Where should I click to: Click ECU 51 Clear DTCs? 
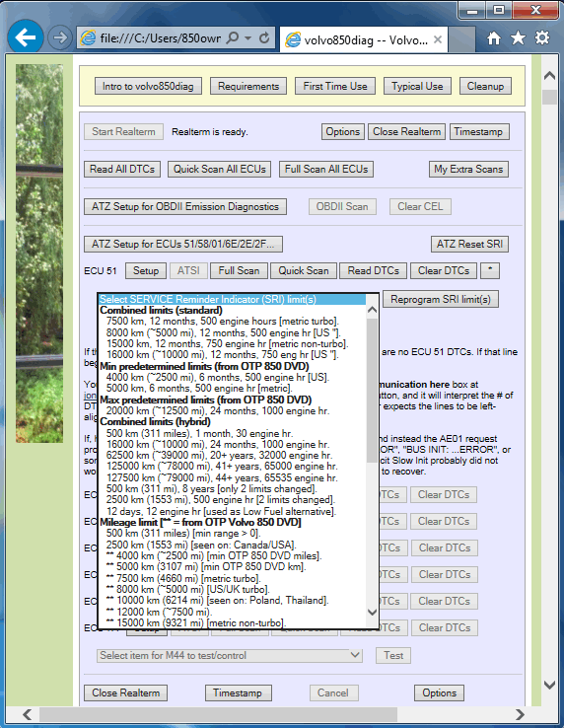pos(444,270)
